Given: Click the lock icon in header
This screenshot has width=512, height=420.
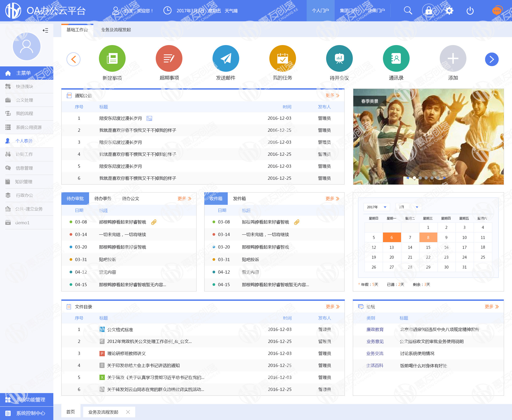Looking at the screenshot, I should (x=429, y=11).
